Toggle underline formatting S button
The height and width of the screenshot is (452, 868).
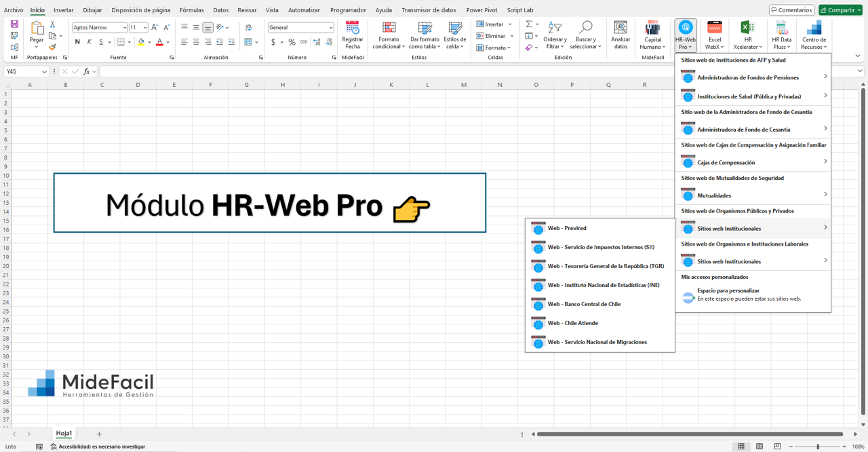(101, 42)
